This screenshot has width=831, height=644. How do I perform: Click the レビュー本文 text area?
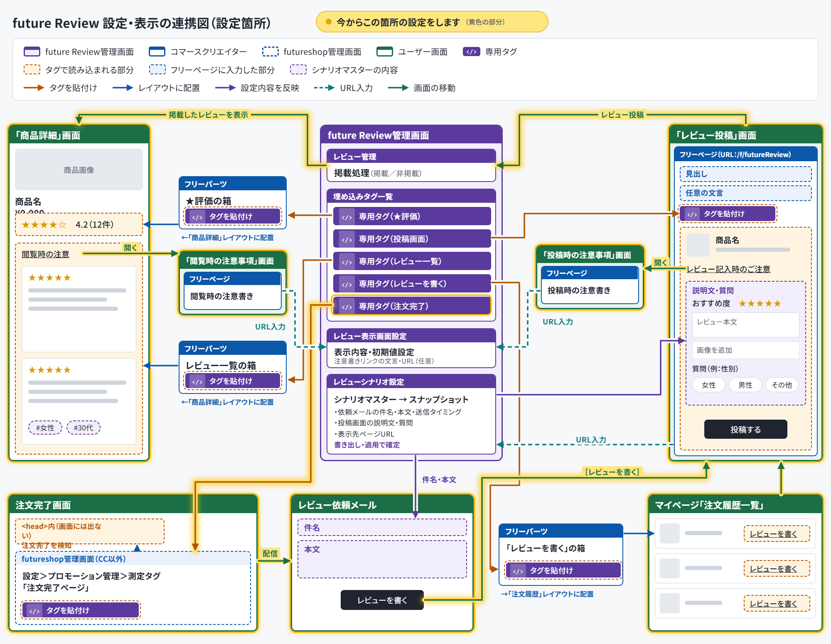[745, 325]
